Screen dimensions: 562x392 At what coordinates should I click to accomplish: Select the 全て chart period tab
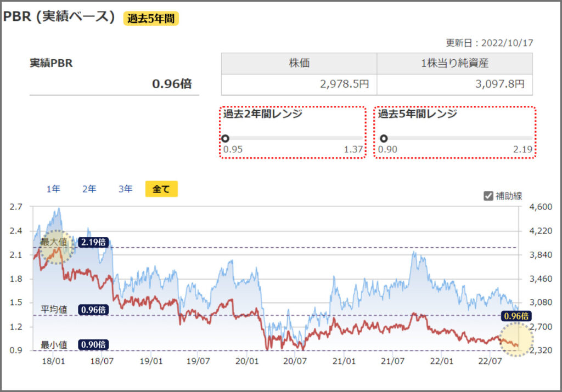coord(161,189)
